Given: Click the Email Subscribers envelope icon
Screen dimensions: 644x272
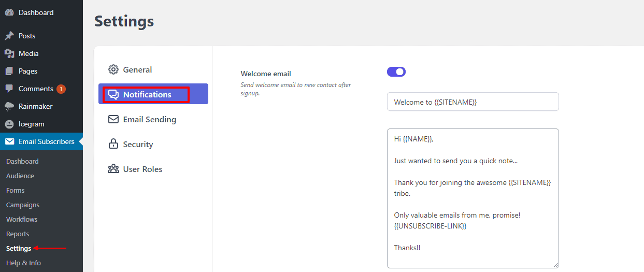Looking at the screenshot, I should click(x=9, y=141).
